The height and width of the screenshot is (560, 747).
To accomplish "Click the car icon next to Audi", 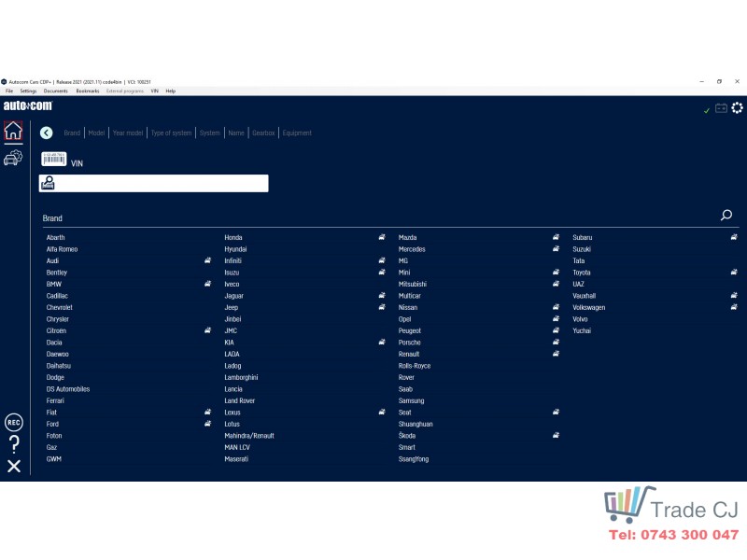I will pyautogui.click(x=207, y=260).
